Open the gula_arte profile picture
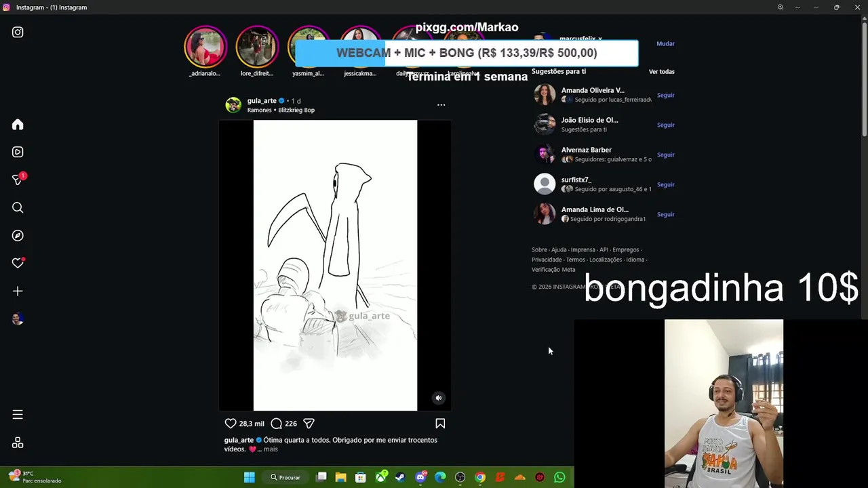 [233, 104]
